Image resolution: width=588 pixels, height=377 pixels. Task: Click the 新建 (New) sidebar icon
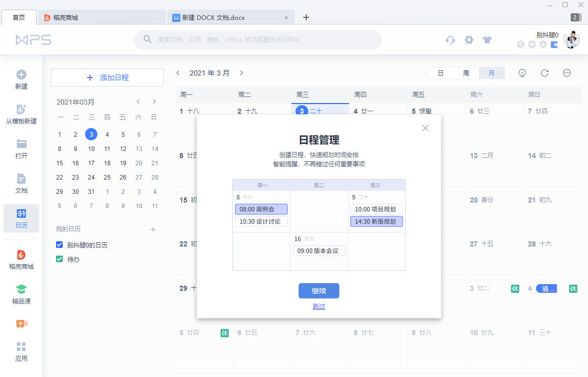21,79
